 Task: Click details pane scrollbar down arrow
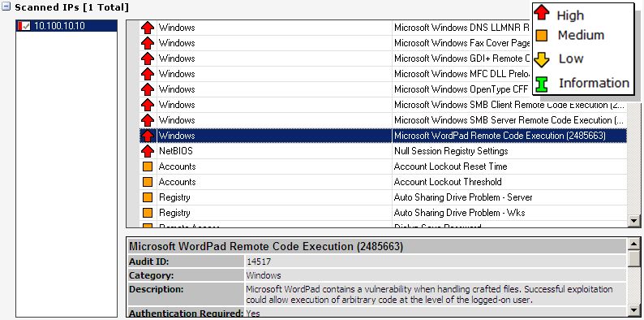click(634, 310)
